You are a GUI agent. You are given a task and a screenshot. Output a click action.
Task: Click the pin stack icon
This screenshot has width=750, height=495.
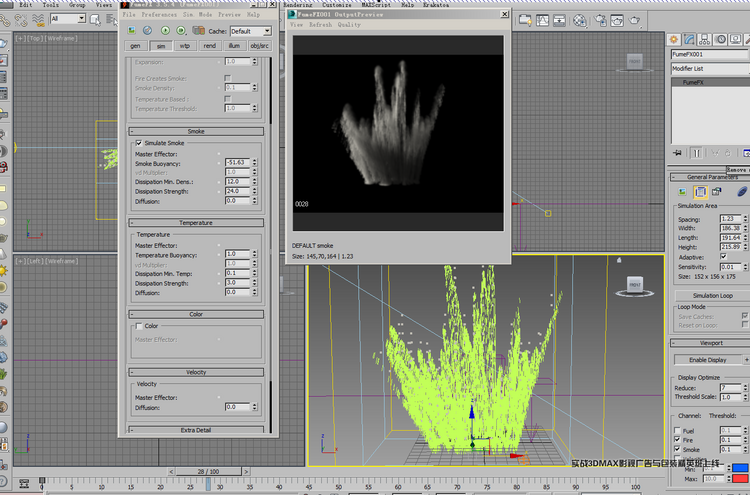[x=677, y=153]
